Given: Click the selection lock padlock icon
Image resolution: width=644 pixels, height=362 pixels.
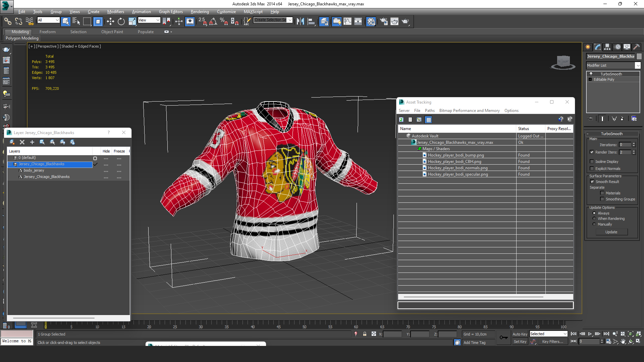Looking at the screenshot, I should [x=365, y=334].
